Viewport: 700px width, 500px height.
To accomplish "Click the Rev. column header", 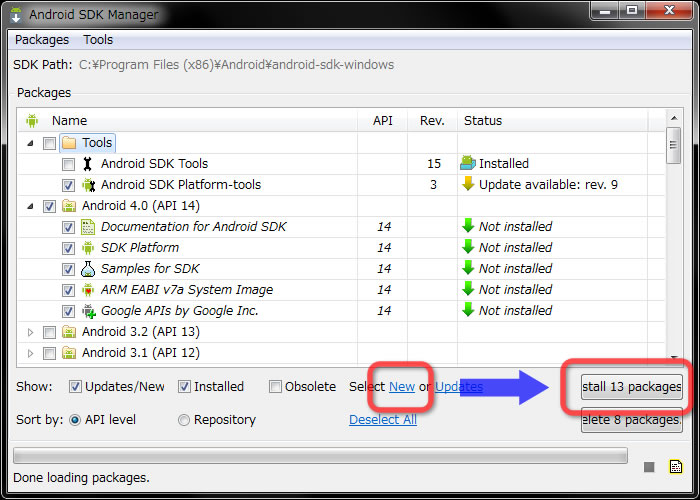I will pyautogui.click(x=432, y=121).
